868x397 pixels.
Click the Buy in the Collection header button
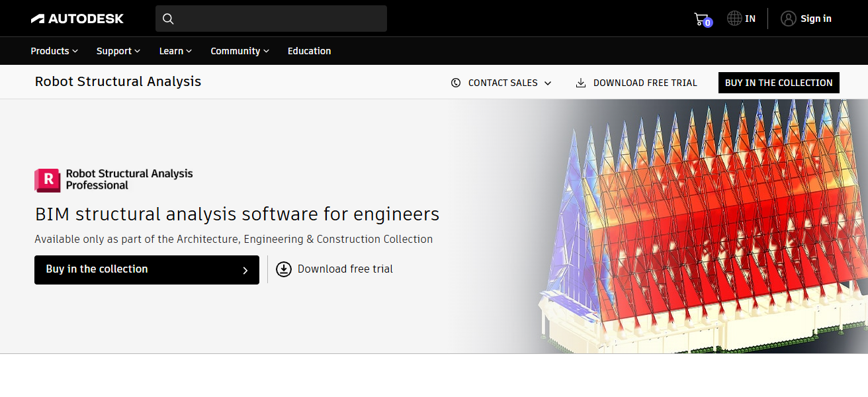coord(779,83)
